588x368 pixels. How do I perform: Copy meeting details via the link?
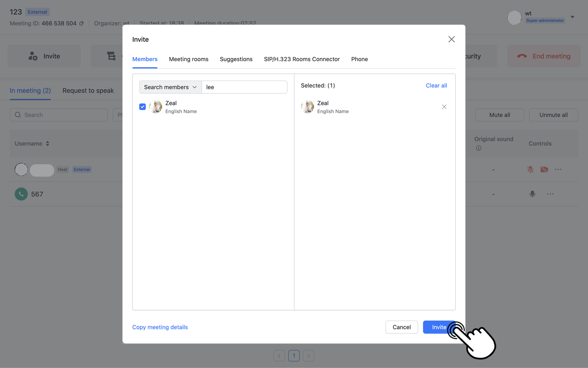tap(160, 327)
